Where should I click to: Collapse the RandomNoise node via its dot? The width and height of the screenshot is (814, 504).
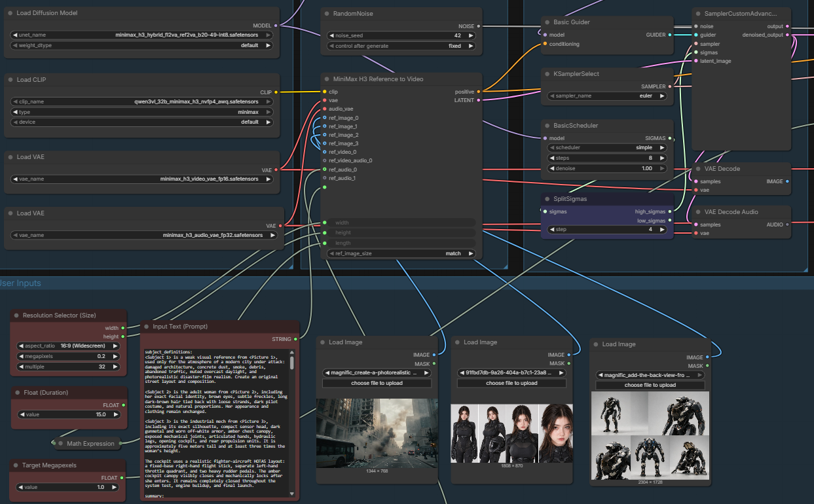327,13
